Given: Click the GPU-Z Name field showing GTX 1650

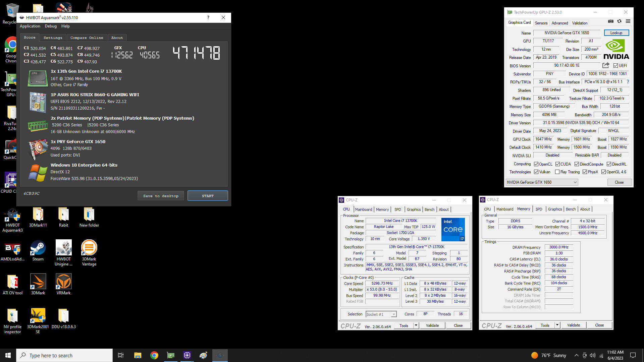Looking at the screenshot, I should pos(567,33).
